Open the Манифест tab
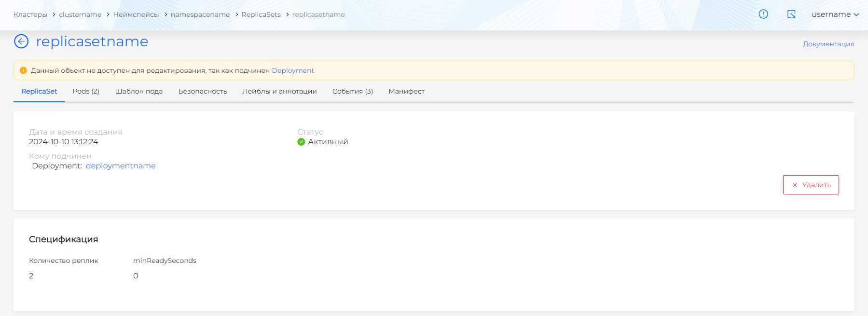 (x=406, y=91)
